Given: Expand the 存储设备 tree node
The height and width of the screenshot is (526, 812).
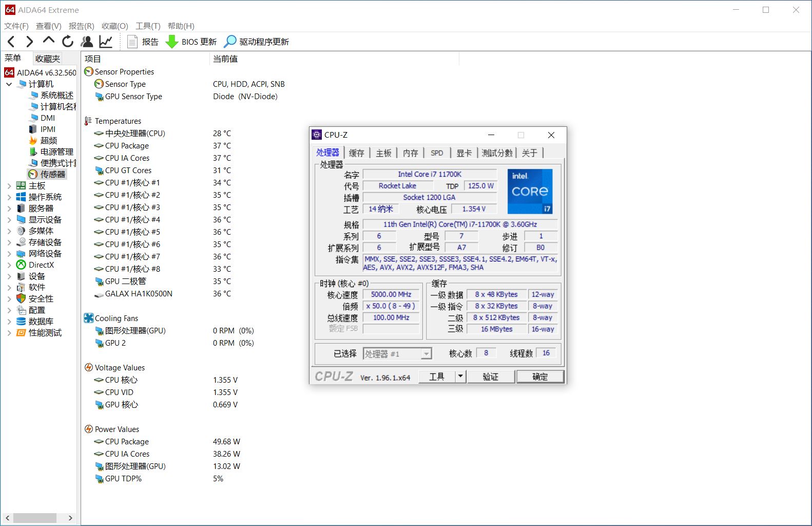Looking at the screenshot, I should [9, 242].
